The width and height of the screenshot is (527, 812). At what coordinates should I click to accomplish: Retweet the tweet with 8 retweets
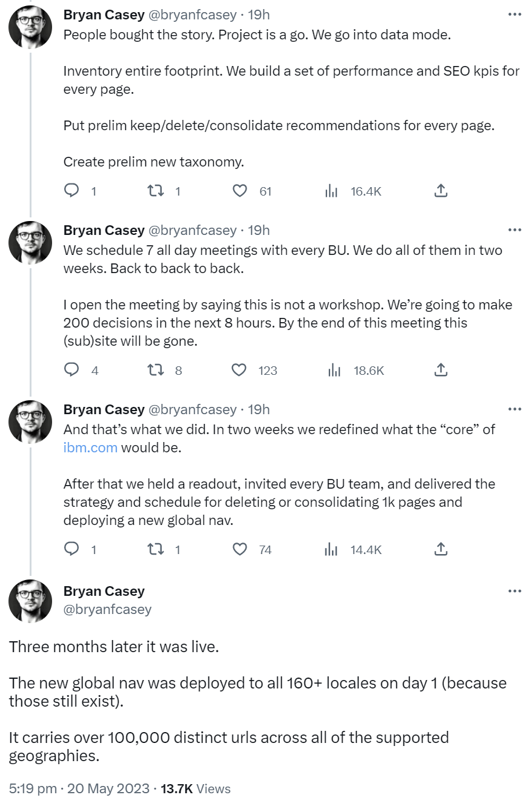pos(156,370)
